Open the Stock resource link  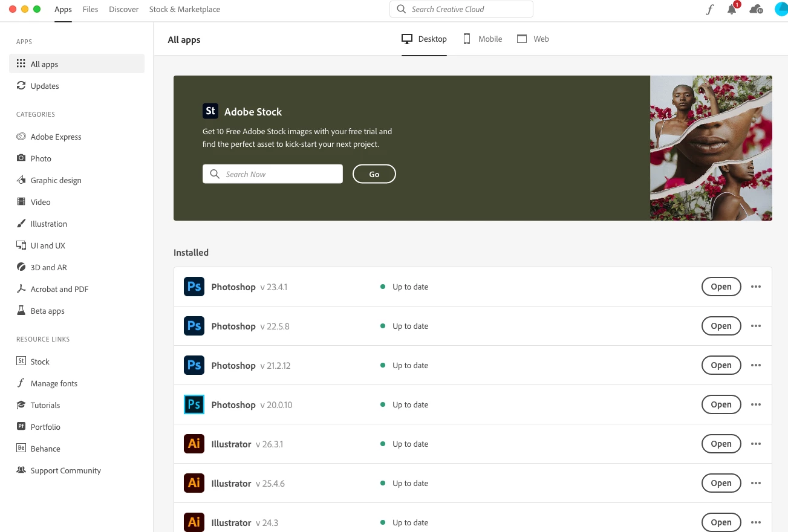tap(77, 362)
